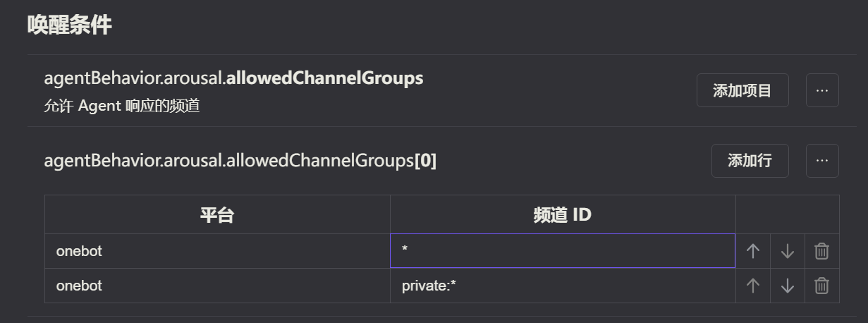This screenshot has height=323, width=868.
Task: Click the agentBehavior.arousal.allowedChannelGroups setting title
Action: pyautogui.click(x=233, y=78)
